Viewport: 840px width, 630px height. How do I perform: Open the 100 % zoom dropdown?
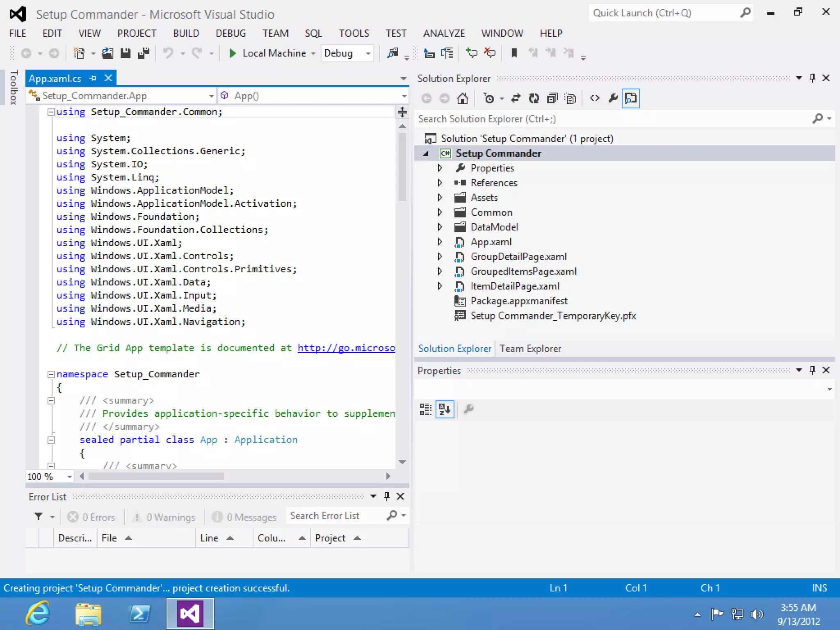(69, 477)
